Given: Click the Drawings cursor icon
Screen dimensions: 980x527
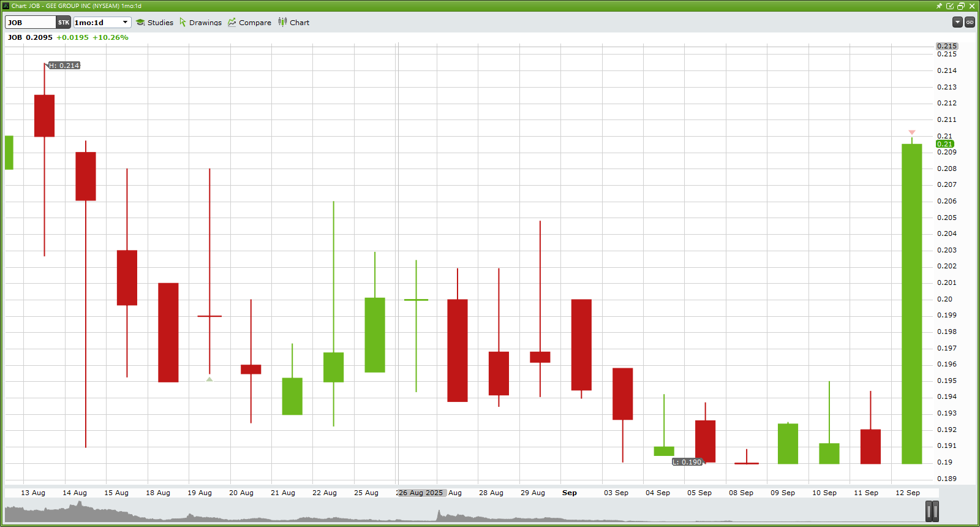Looking at the screenshot, I should pyautogui.click(x=183, y=23).
